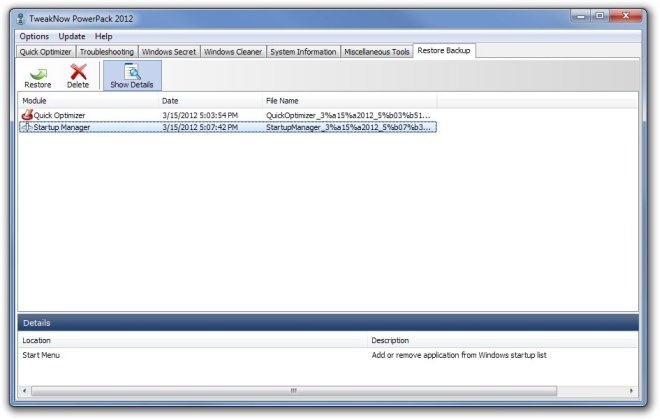Open the Update menu

point(72,36)
